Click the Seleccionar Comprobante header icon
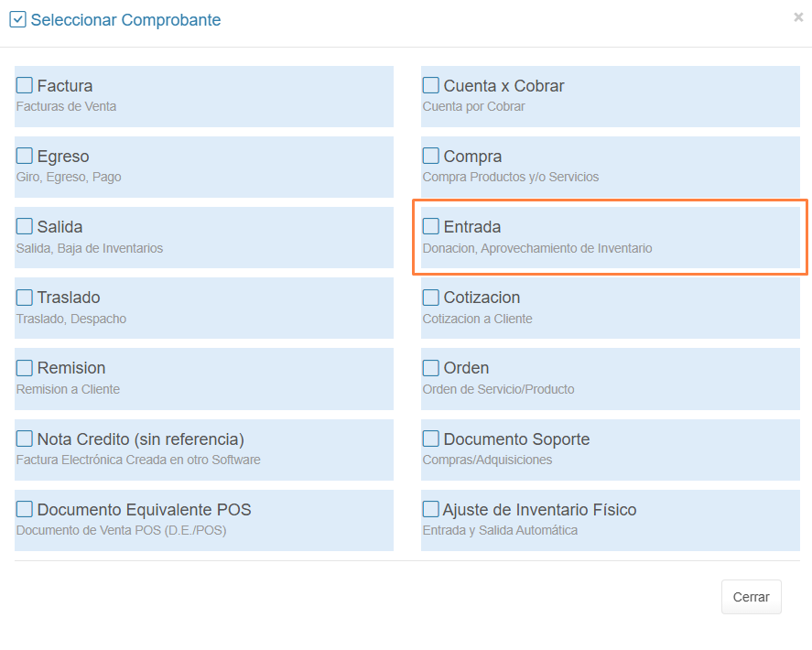Screen dimensions: 812x650 (x=17, y=19)
